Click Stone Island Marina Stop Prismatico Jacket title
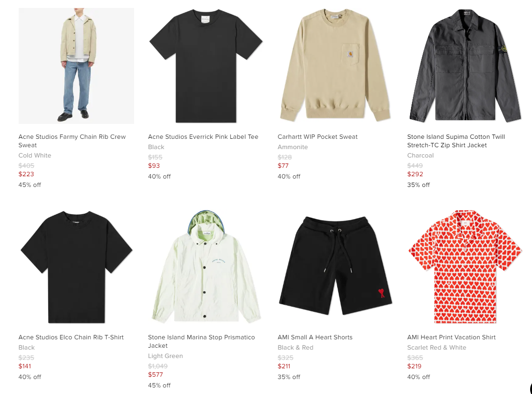 [x=201, y=341]
